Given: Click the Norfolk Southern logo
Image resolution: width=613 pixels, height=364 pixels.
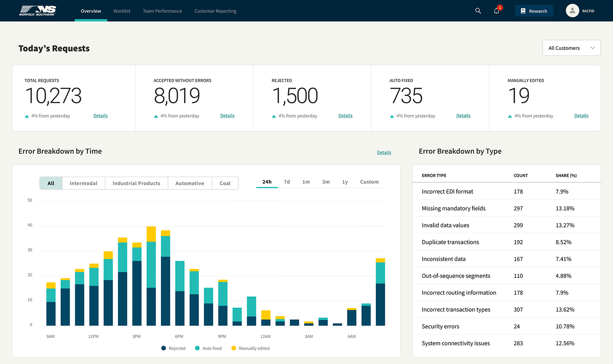Looking at the screenshot, I should (37, 11).
